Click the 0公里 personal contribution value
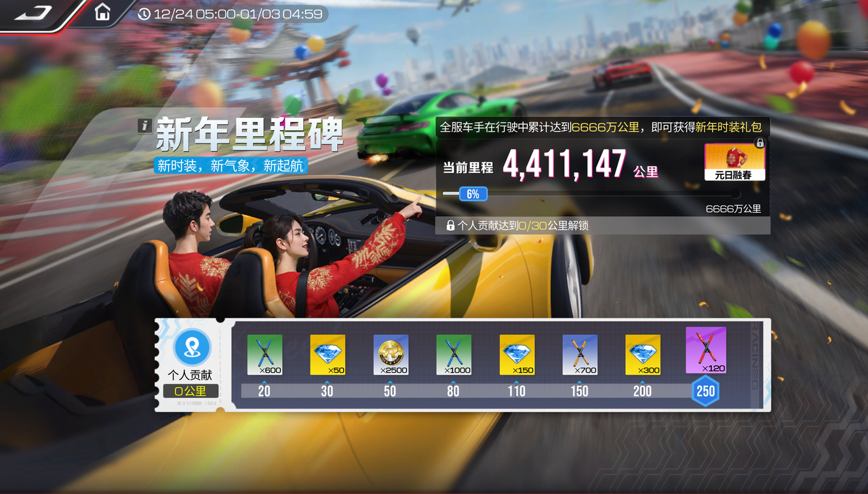Screen dimensions: 868x494 point(191,391)
